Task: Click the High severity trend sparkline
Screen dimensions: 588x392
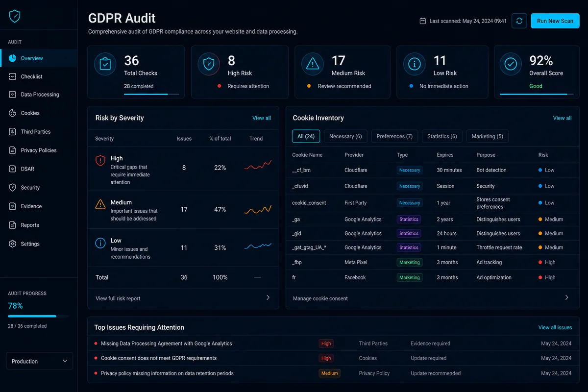Action: tap(258, 166)
